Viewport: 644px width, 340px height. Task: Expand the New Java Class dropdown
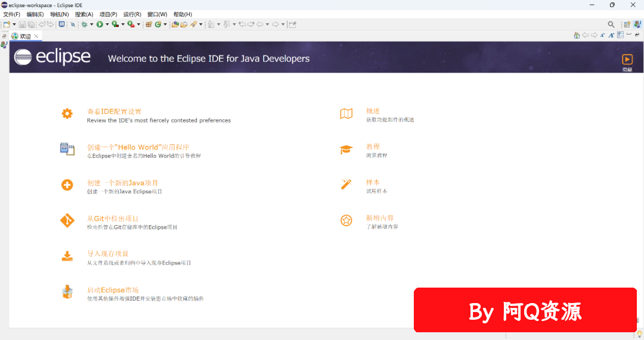coord(165,24)
